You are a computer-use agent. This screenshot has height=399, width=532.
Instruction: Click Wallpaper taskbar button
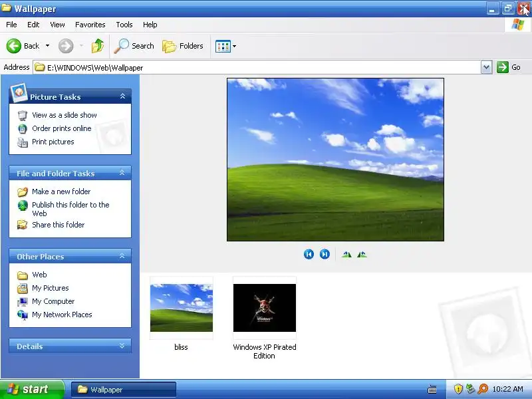pyautogui.click(x=124, y=390)
